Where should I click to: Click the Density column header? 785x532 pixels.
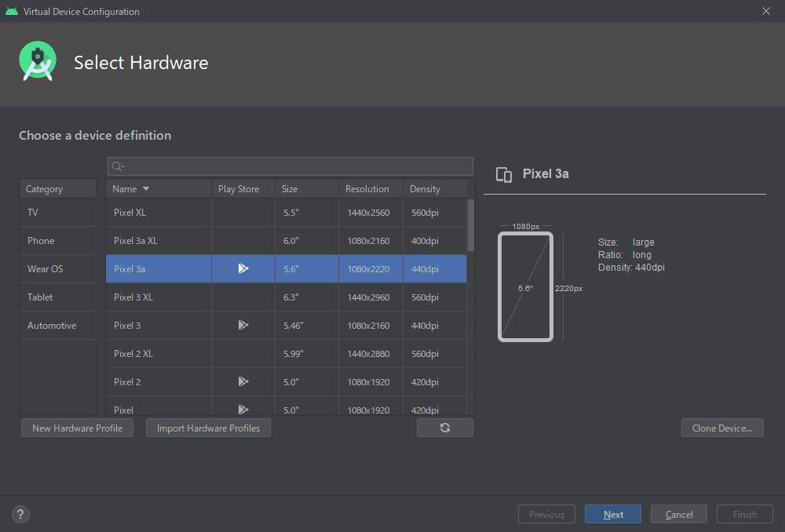(435, 188)
